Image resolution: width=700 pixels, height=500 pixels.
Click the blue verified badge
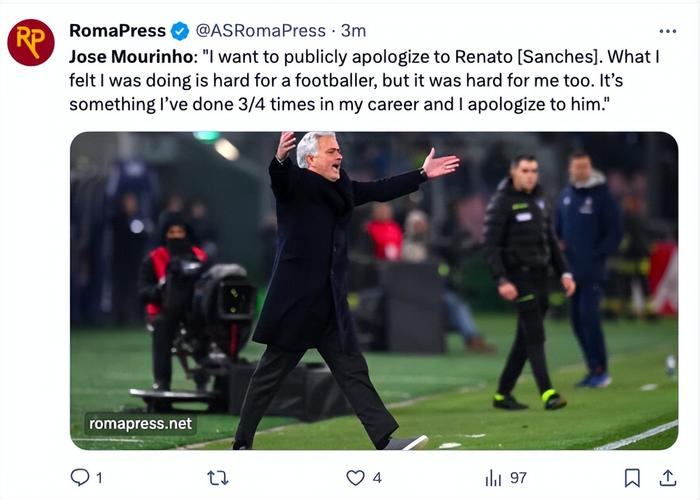tap(180, 31)
